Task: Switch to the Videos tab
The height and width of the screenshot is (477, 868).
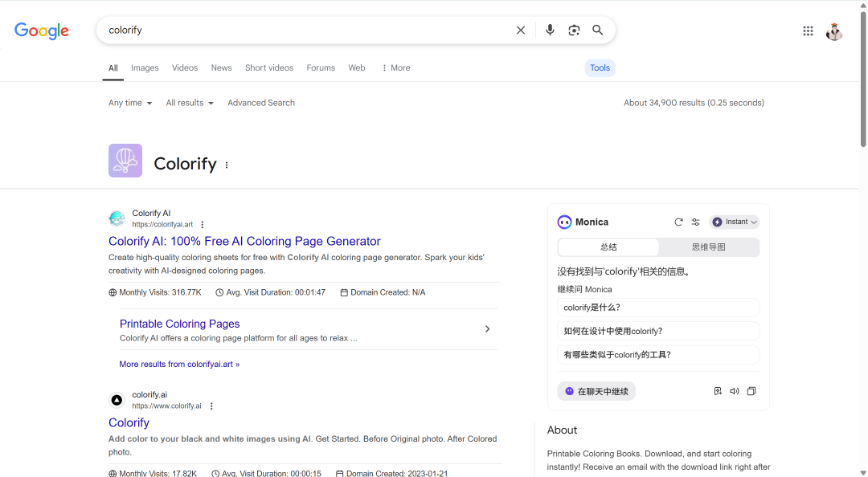Action: point(185,67)
